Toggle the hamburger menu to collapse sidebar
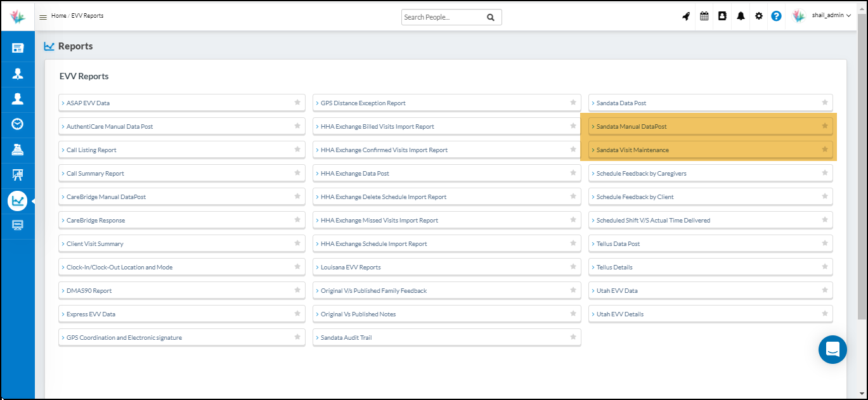Viewport: 868px width, 400px height. 43,17
